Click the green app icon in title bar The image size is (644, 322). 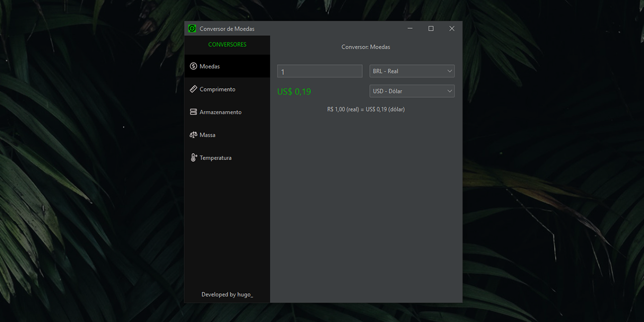192,29
